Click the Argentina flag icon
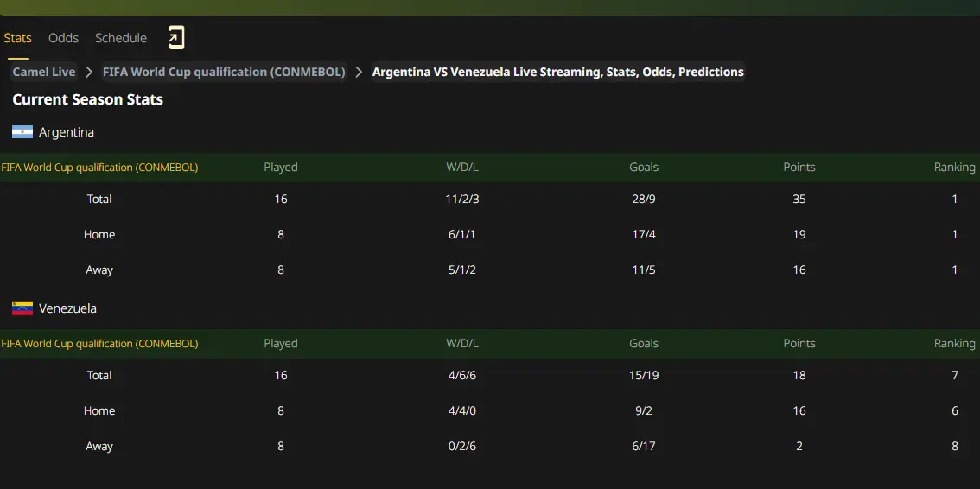Screen dimensions: 980x489 pos(22,132)
